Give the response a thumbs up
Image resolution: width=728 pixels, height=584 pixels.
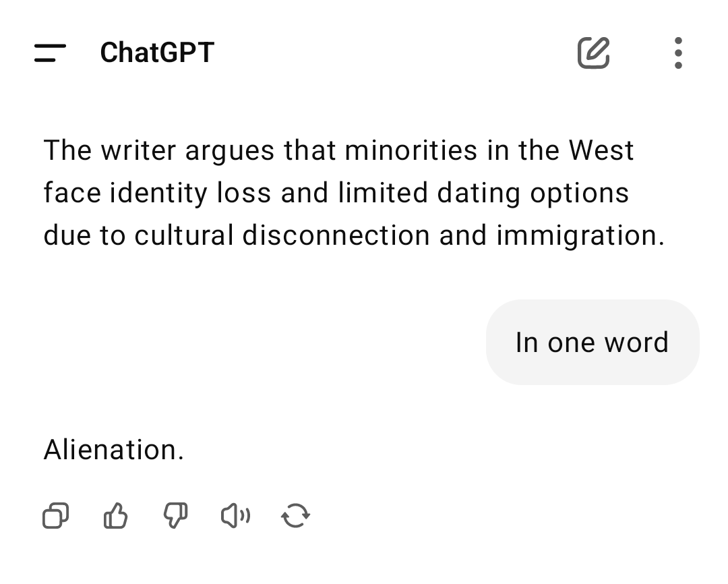[x=115, y=516]
